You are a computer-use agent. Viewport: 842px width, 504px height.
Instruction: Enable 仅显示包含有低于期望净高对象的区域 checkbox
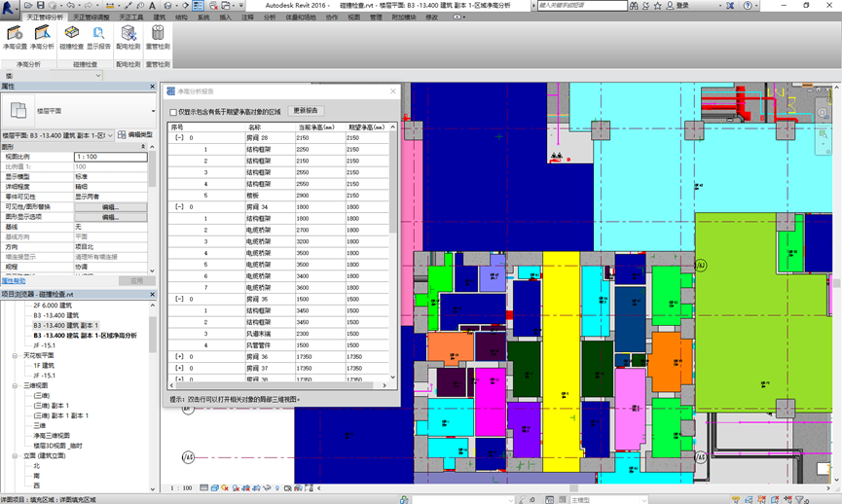coord(173,112)
